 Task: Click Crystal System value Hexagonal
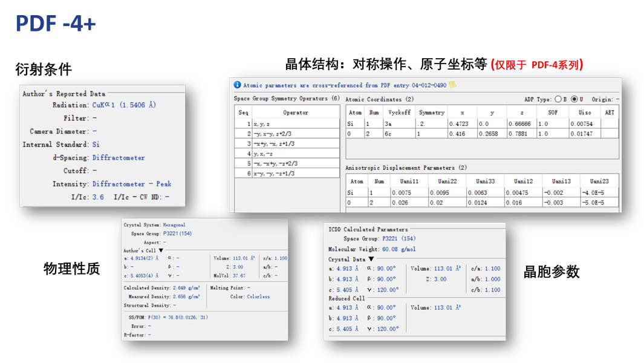(174, 225)
